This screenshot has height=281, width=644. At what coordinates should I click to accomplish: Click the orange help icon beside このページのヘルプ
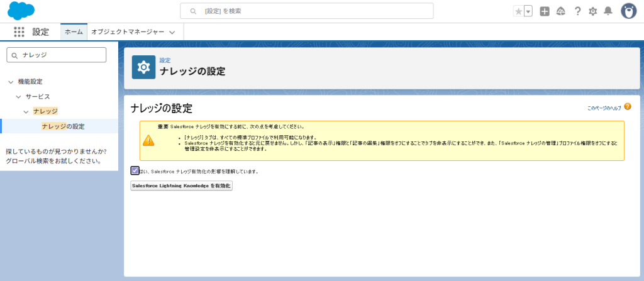(x=627, y=107)
